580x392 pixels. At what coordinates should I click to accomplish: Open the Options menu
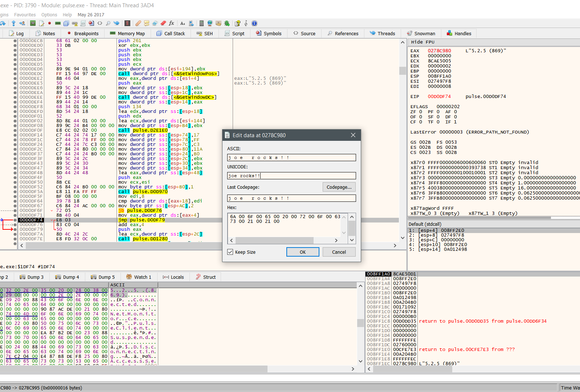tap(49, 15)
